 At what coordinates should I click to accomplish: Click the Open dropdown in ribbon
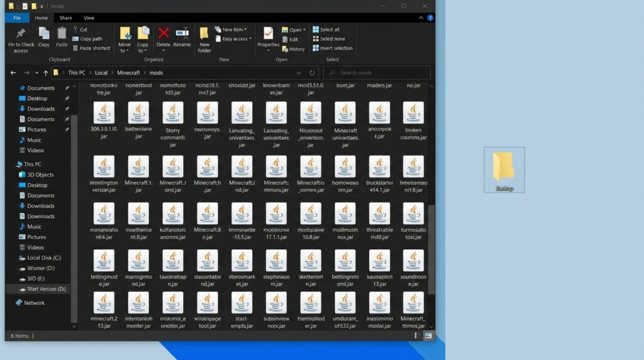tap(294, 30)
